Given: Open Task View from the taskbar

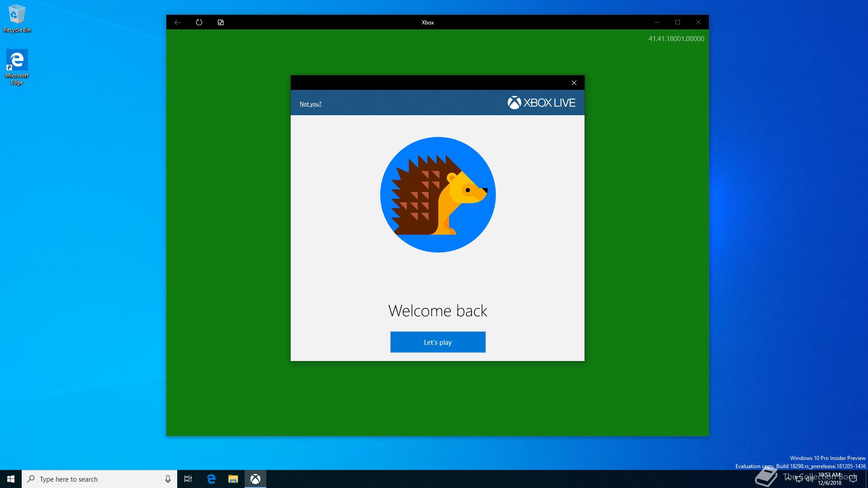Looking at the screenshot, I should point(188,479).
